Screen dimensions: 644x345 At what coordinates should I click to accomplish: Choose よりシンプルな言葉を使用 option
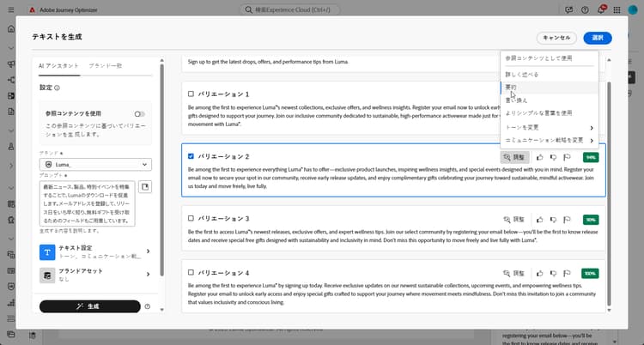(550, 113)
